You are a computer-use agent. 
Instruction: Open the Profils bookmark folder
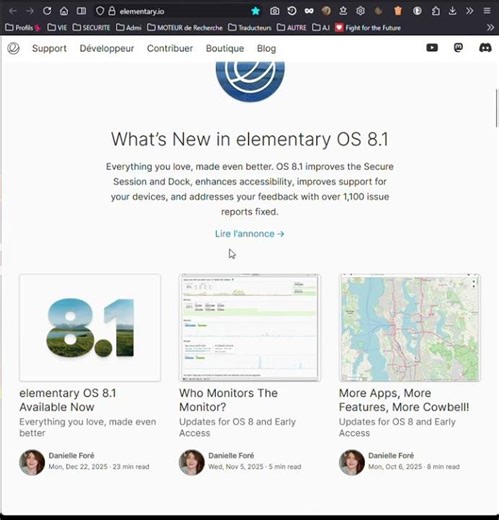point(23,28)
